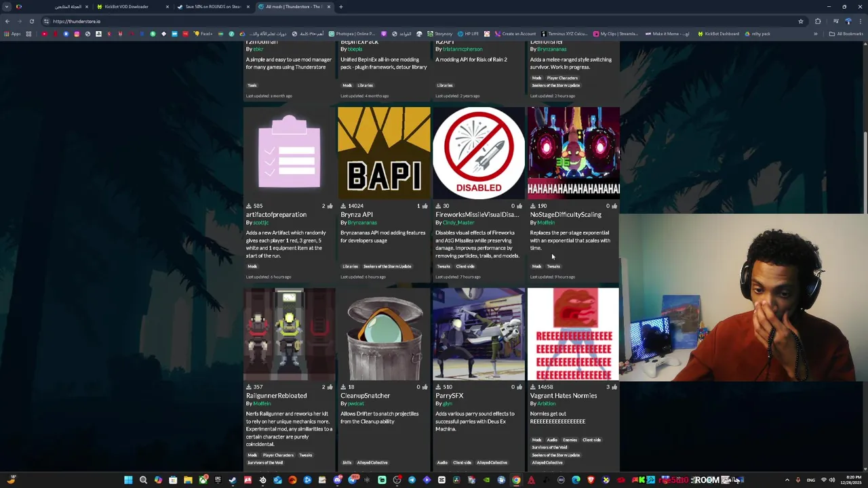Click thumbs-up icon on RailgunnerReloaded card
868x488 pixels.
point(330,387)
